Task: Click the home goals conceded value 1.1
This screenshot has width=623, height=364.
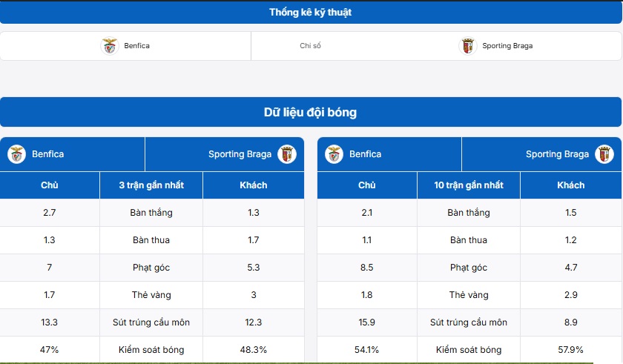Action: [x=366, y=240]
